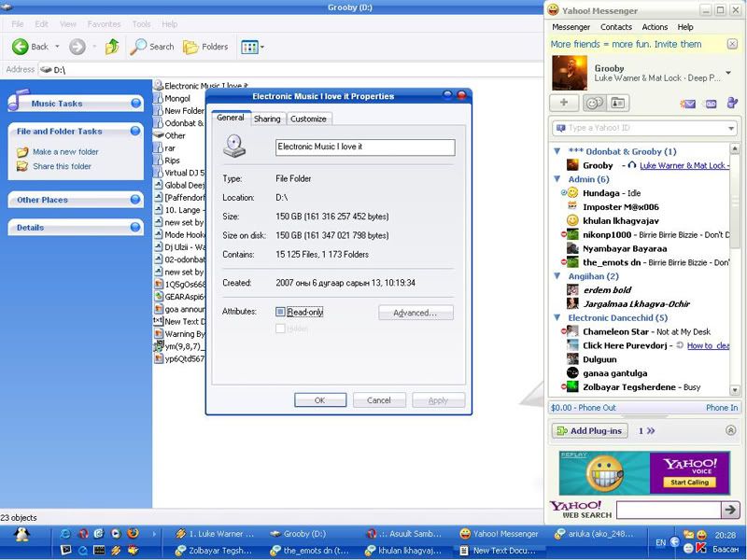Image resolution: width=747 pixels, height=560 pixels.
Task: Toggle the Read-only attribute checkbox
Action: click(x=280, y=312)
